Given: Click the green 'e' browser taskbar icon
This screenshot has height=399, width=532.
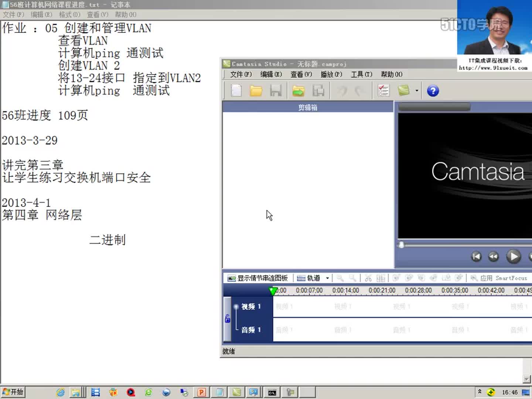Looking at the screenshot, I should pyautogui.click(x=149, y=392).
